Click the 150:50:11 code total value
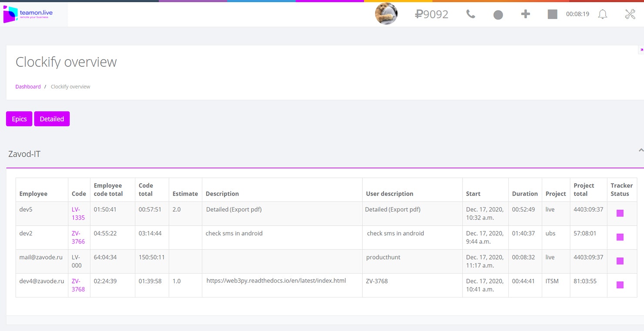 point(152,257)
